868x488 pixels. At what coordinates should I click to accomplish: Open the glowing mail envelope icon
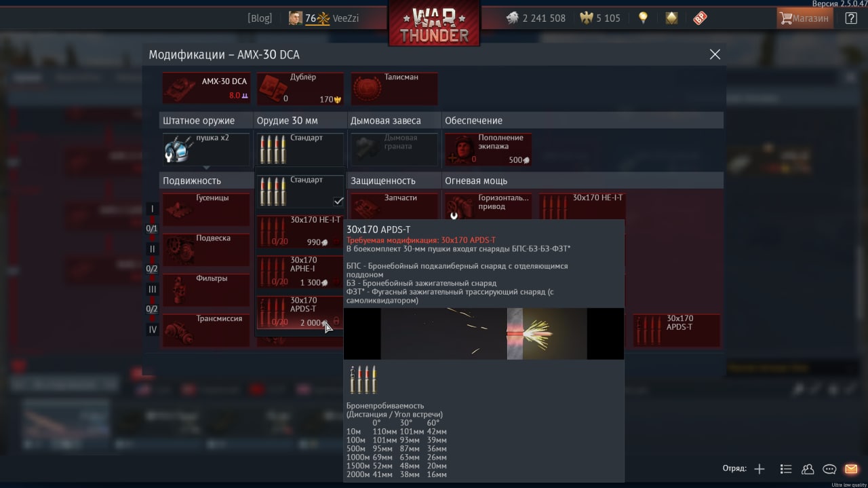tap(851, 469)
